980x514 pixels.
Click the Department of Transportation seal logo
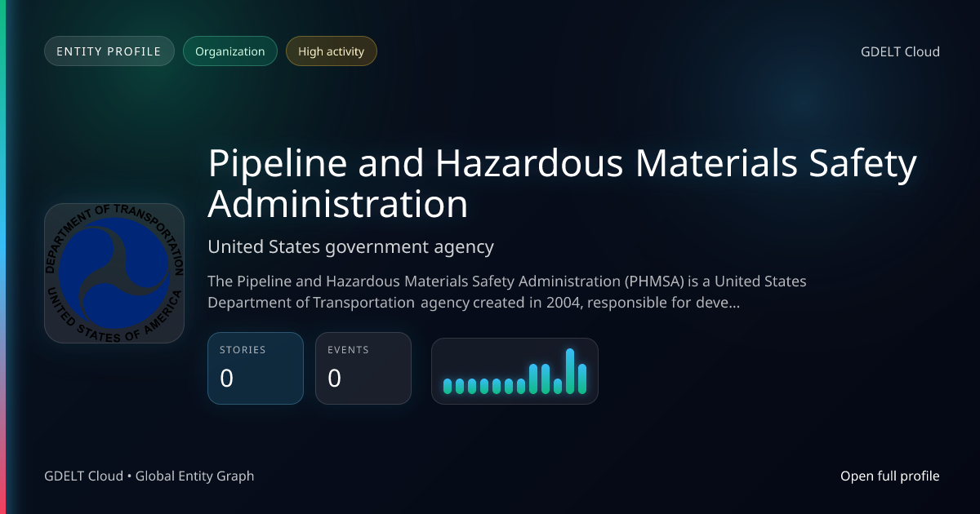pyautogui.click(x=114, y=273)
